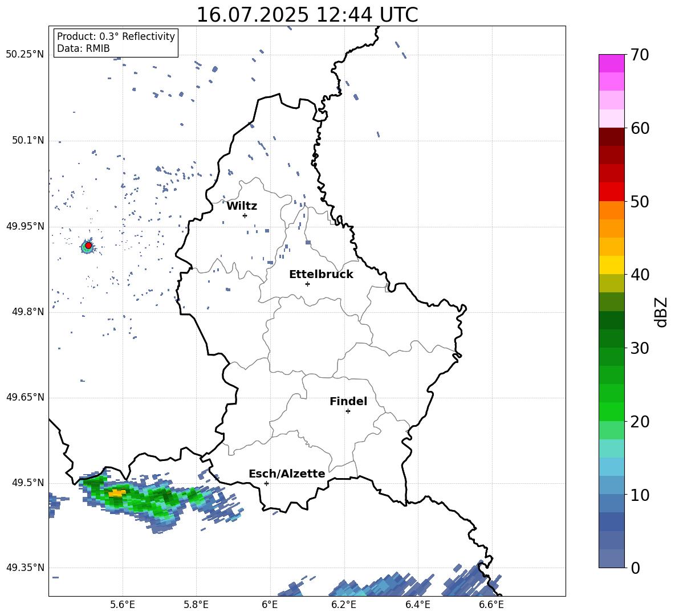The image size is (675, 616).
Task: Click the bright red swatch just above 50 dBZ
Action: [x=611, y=192]
